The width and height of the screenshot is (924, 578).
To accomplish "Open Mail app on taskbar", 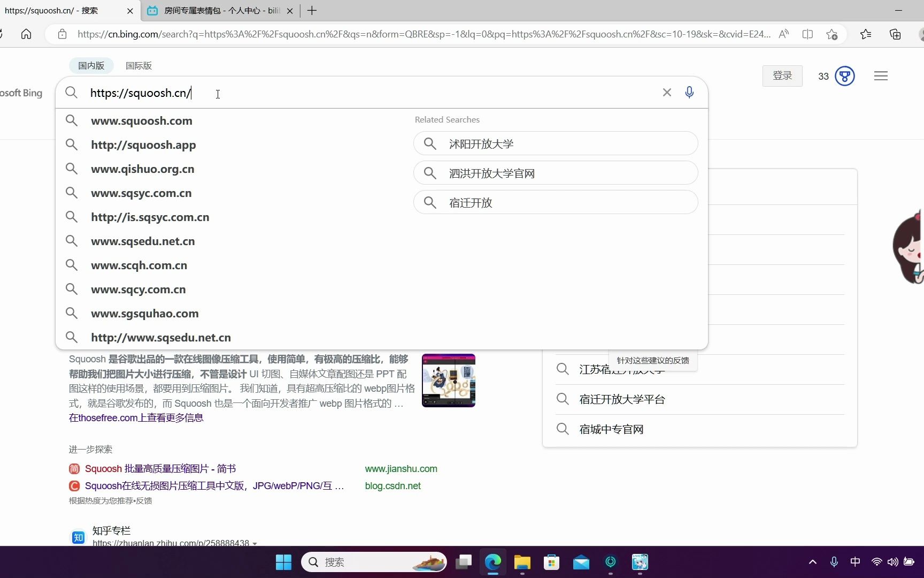I will coord(581,562).
